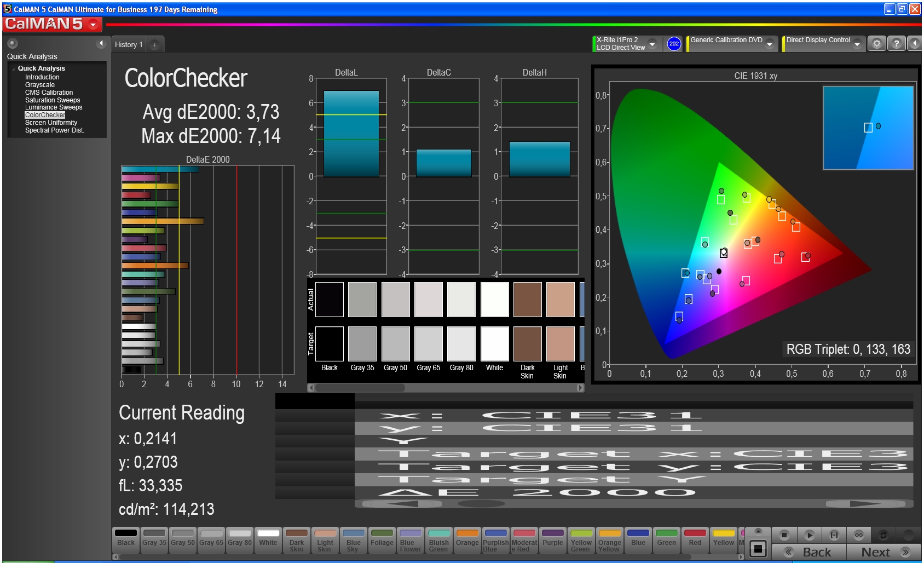
Task: Select the Black color swatch button
Action: click(126, 541)
